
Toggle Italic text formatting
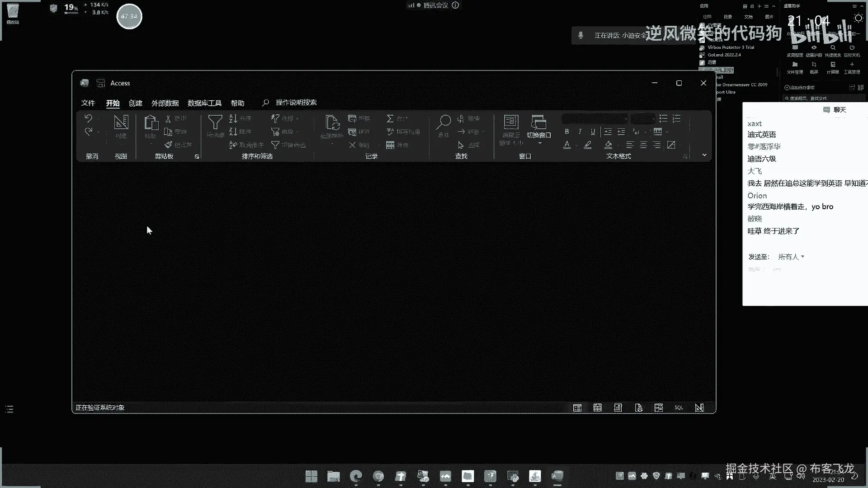click(580, 131)
